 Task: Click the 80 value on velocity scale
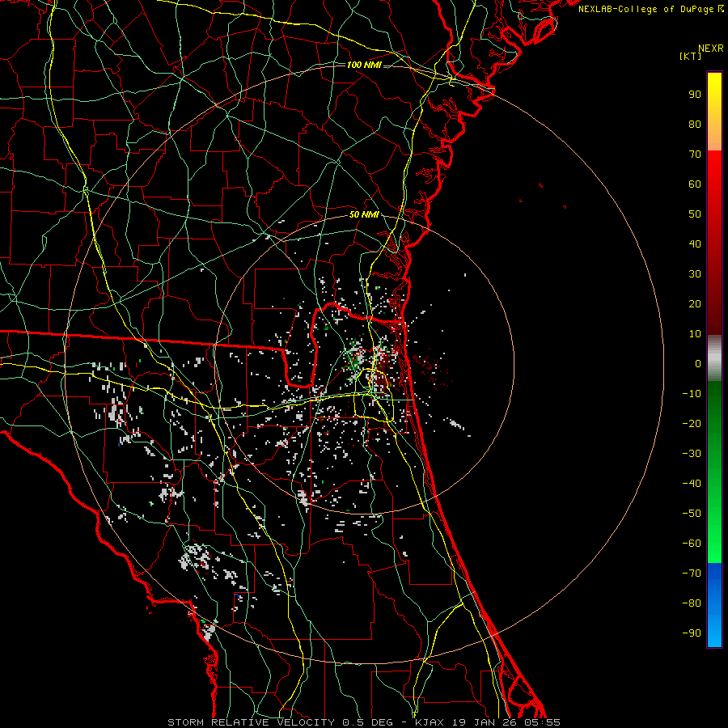coord(695,124)
